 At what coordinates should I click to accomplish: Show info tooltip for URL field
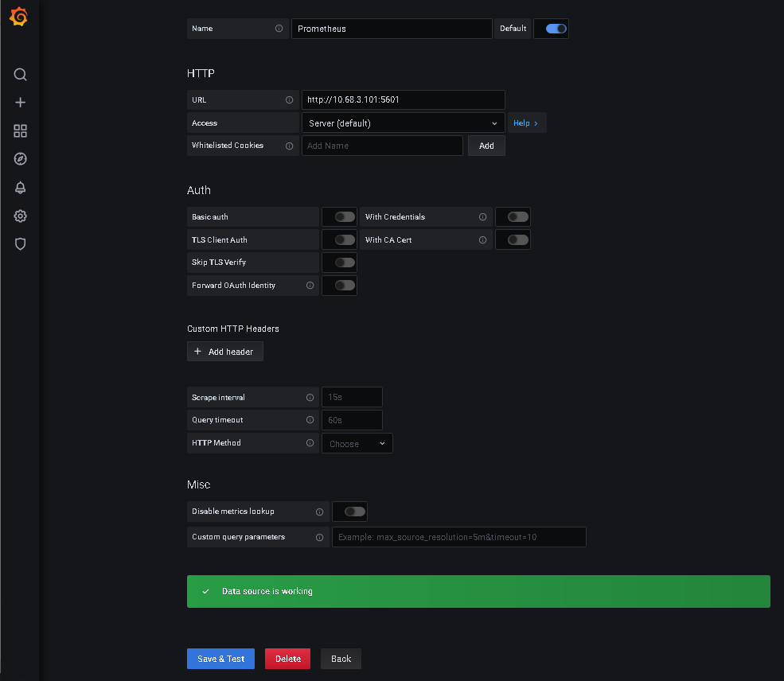point(289,100)
